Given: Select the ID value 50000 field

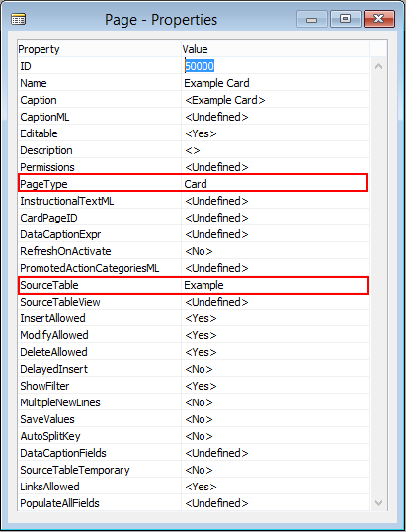Looking at the screenshot, I should [x=276, y=66].
